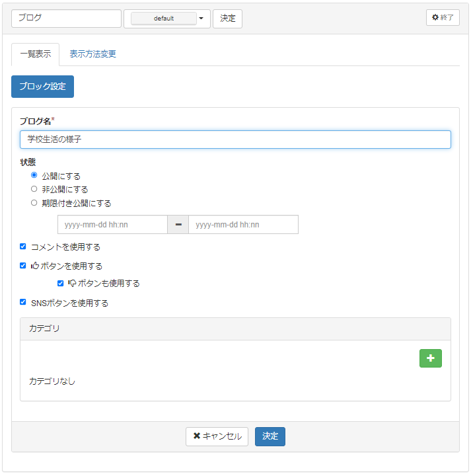471x476 pixels.
Task: Click 決定 button next to default dropdown
Action: point(227,19)
